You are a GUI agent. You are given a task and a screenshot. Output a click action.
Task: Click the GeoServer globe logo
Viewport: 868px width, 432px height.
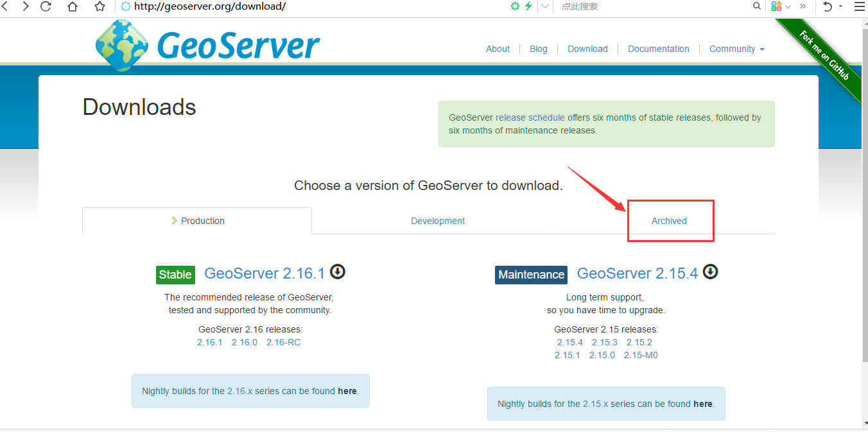121,45
